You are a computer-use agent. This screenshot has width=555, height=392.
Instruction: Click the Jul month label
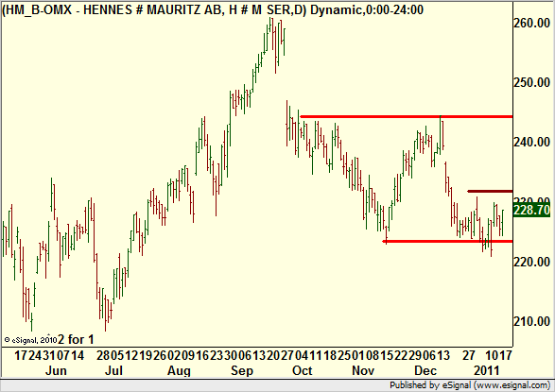[114, 370]
